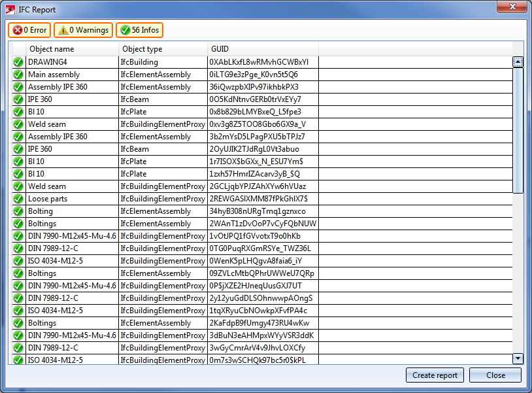Viewport: 532px width, 393px height.
Task: Select the DRAWING4 object name cell
Action: tap(73, 62)
